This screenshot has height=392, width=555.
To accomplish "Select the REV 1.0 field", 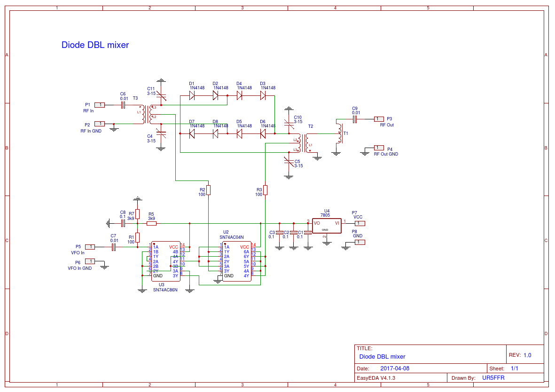I will click(527, 355).
